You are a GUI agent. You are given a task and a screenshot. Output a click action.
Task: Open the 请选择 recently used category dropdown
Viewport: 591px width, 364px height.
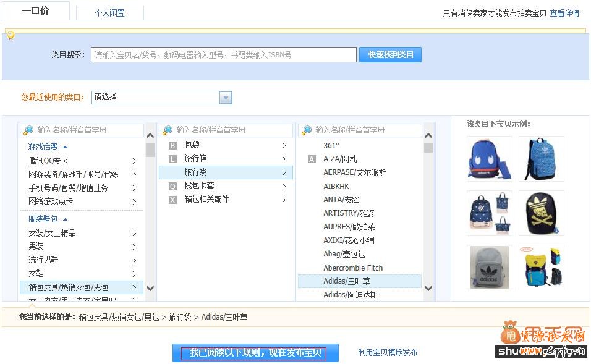coord(224,98)
